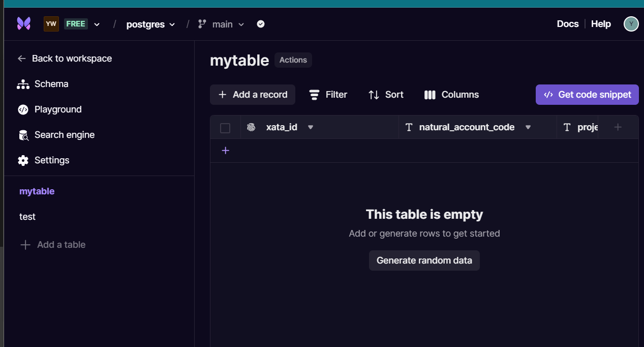The height and width of the screenshot is (347, 644).
Task: Select the test table
Action: coord(27,217)
